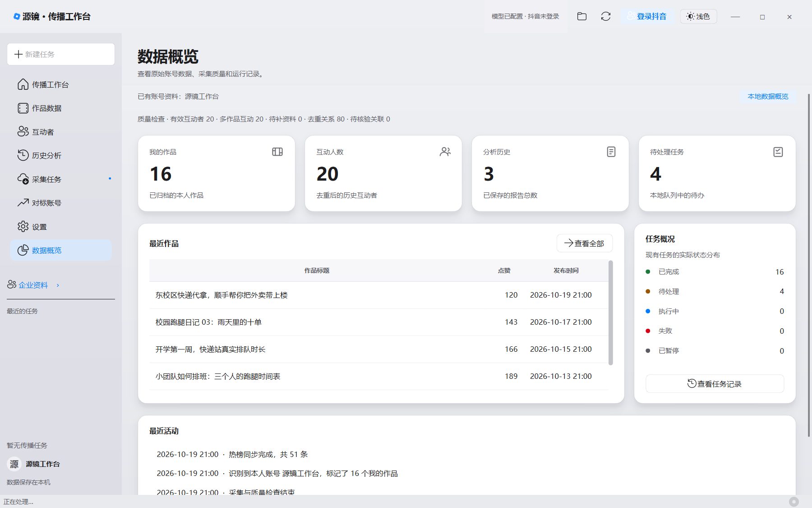The height and width of the screenshot is (508, 812).
Task: Click the 源 avatar at sidebar bottom
Action: point(14,464)
